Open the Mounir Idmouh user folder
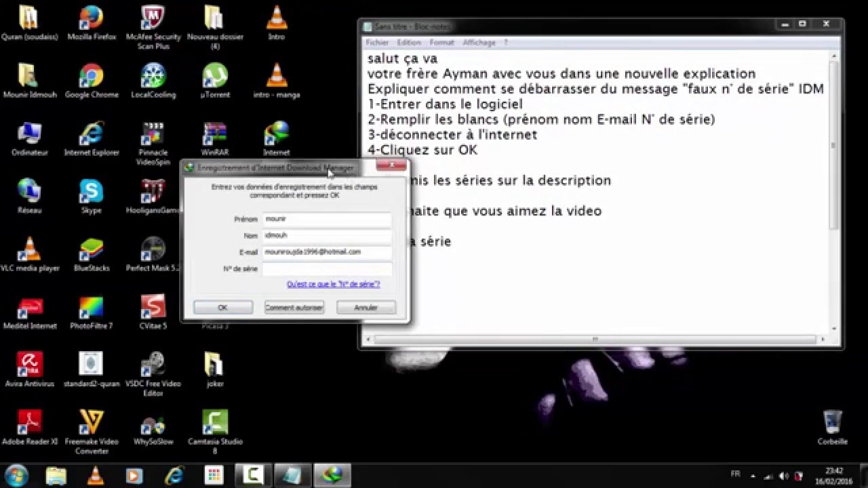868x488 pixels. point(30,80)
